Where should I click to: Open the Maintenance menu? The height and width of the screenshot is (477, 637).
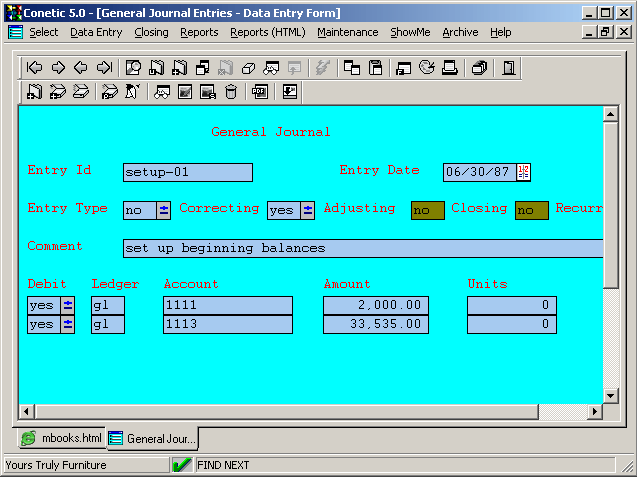[347, 32]
